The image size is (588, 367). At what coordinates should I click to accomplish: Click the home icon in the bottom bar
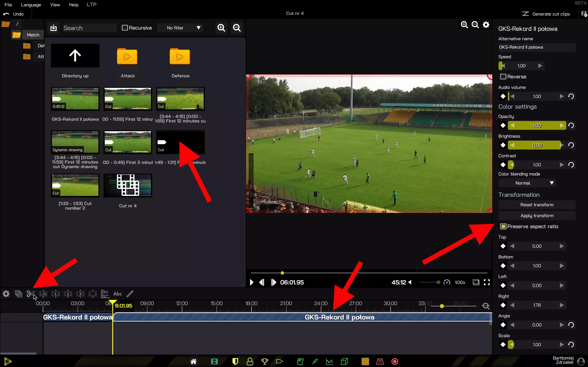pos(193,361)
